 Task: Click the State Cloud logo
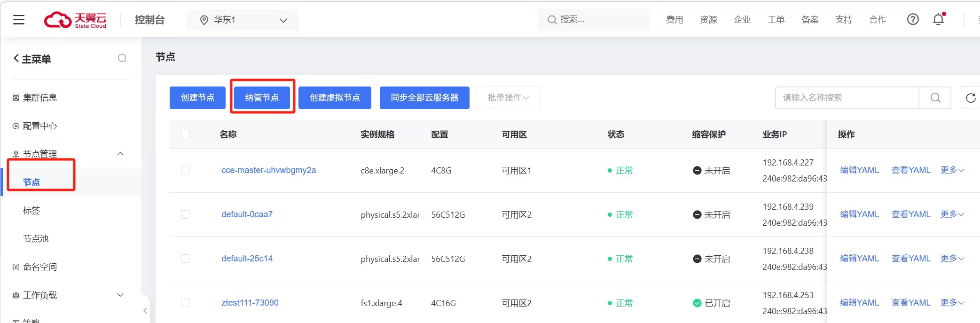pyautogui.click(x=75, y=20)
